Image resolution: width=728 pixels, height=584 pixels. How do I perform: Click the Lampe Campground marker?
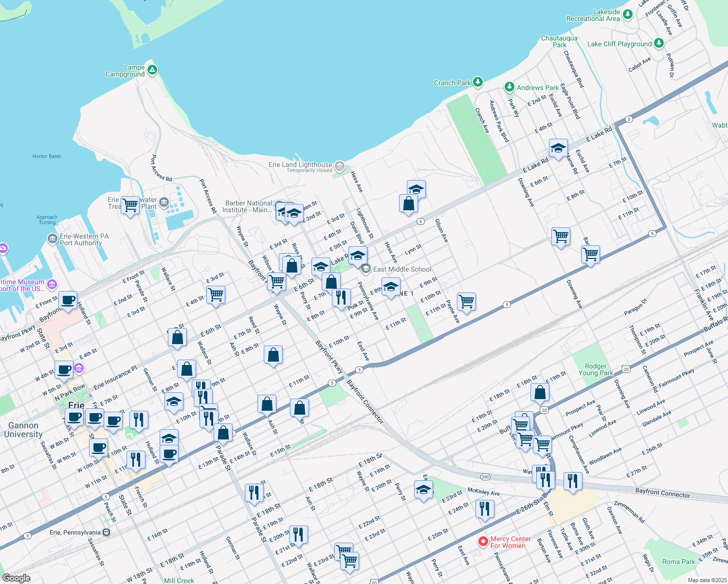(x=151, y=70)
